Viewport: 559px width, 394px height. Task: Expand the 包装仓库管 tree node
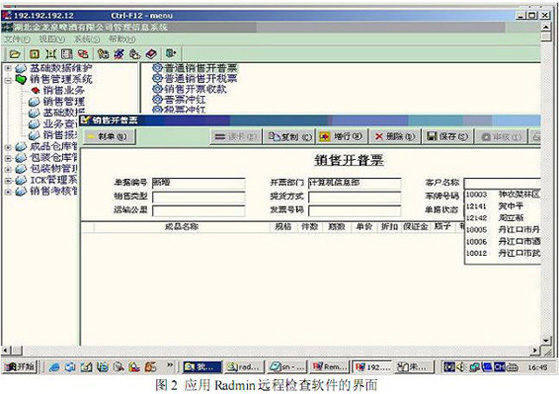pyautogui.click(x=8, y=158)
